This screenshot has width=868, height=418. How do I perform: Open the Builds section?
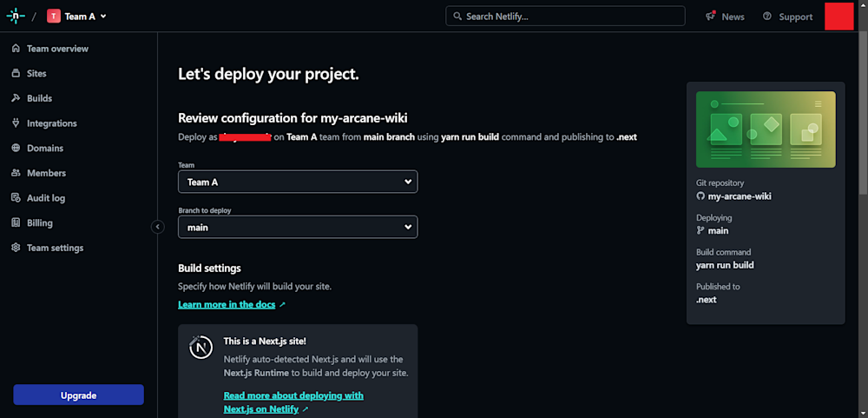coord(39,98)
